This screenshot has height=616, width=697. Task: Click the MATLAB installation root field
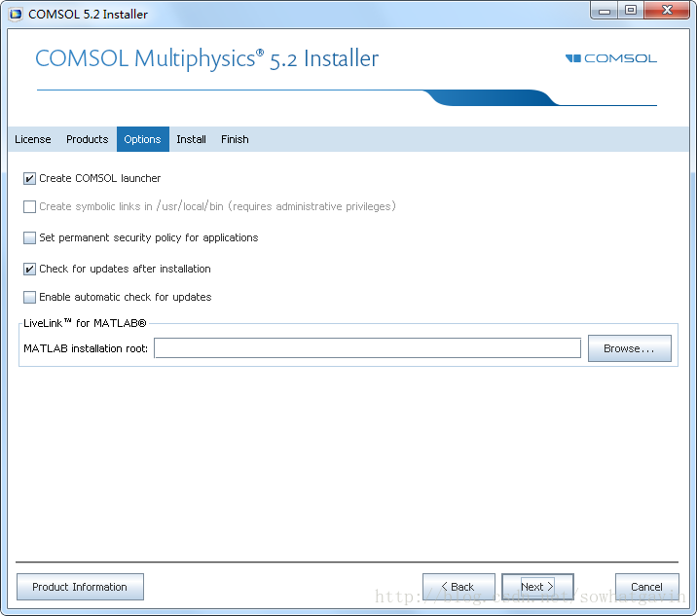tap(367, 348)
